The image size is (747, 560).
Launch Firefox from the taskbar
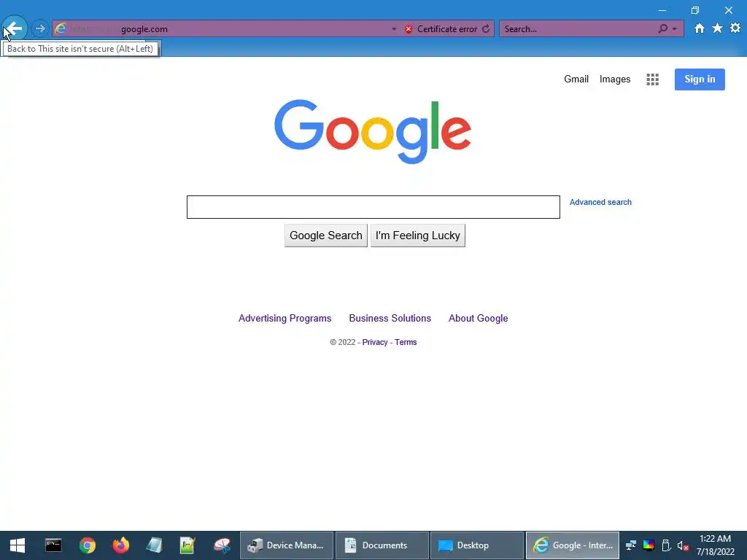120,545
